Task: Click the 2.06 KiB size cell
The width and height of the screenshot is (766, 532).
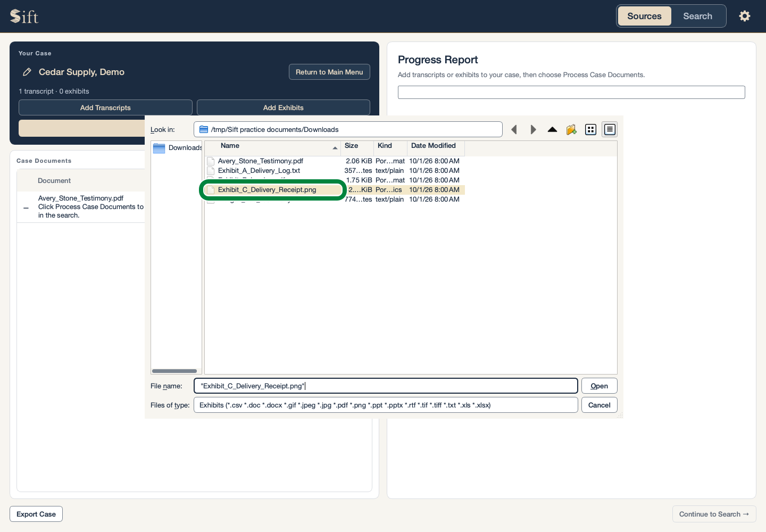Action: coord(359,161)
